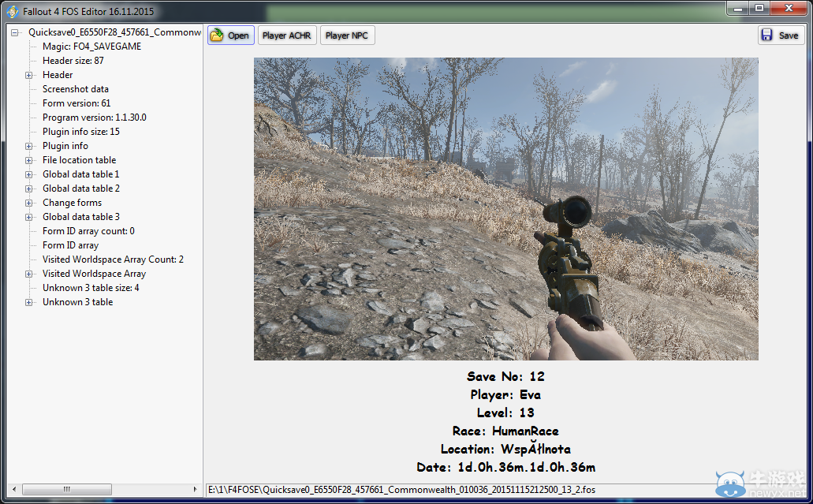Expand Global data table 2
813x504 pixels.
pos(29,189)
